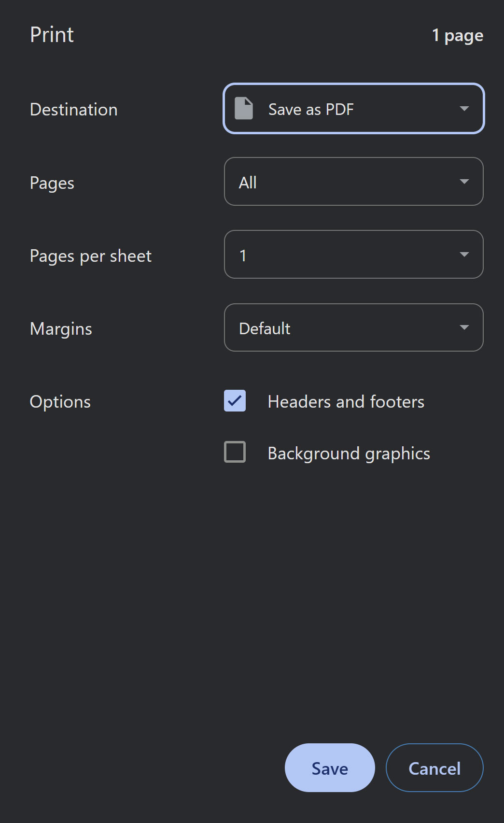Viewport: 504px width, 823px height.
Task: Click the 'Destination' field label
Action: click(74, 110)
